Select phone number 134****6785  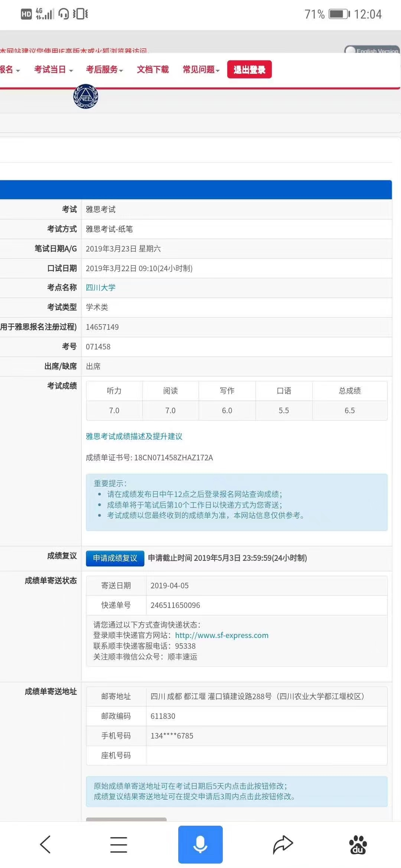(x=172, y=736)
